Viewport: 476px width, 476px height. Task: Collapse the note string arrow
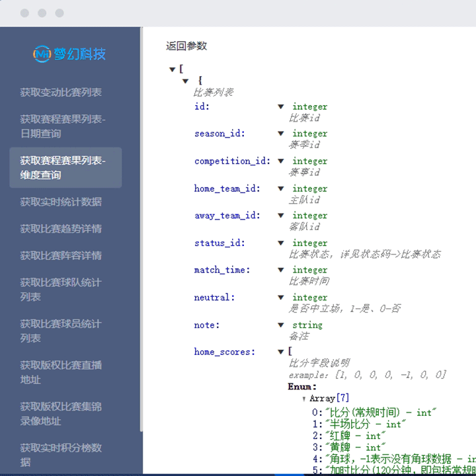[281, 325]
